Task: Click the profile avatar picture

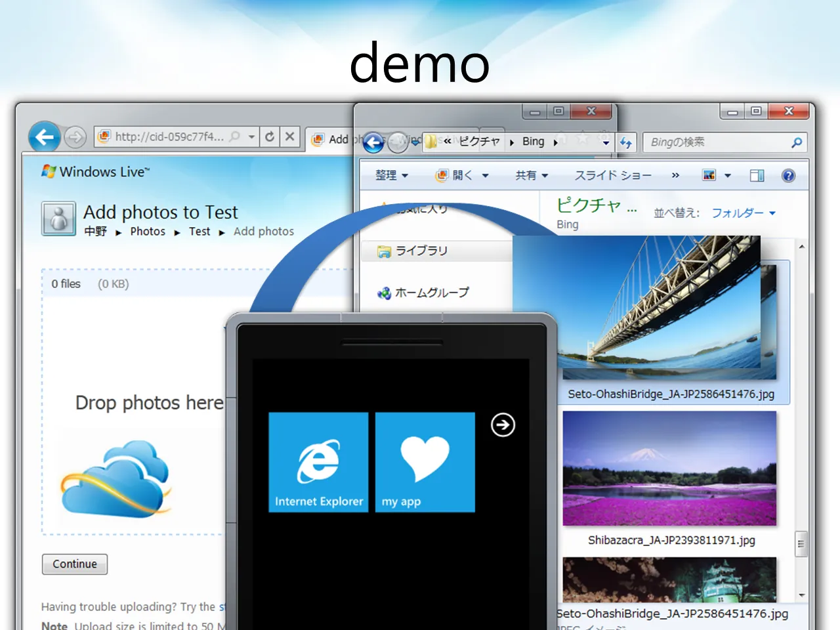Action: pyautogui.click(x=59, y=219)
